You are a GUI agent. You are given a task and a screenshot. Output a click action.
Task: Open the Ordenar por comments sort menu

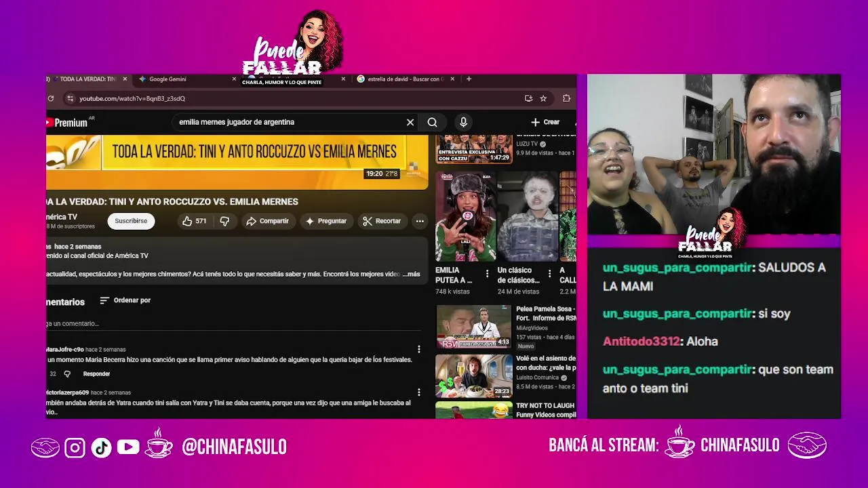(125, 300)
